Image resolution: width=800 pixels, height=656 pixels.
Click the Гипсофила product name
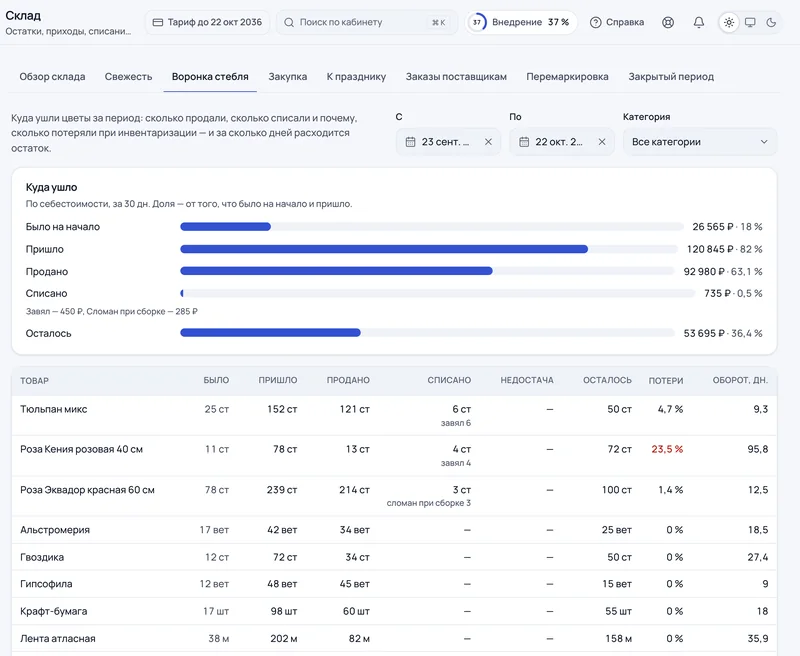tap(46, 584)
